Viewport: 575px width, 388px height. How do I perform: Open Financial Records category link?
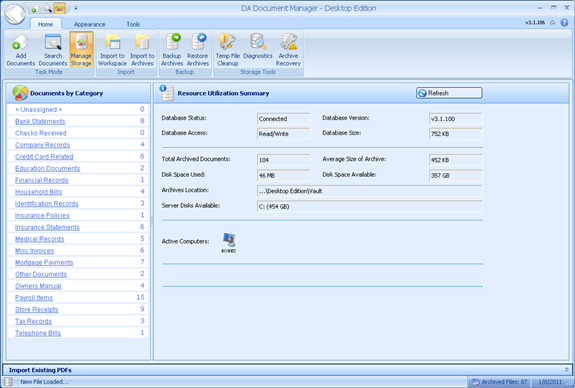42,180
